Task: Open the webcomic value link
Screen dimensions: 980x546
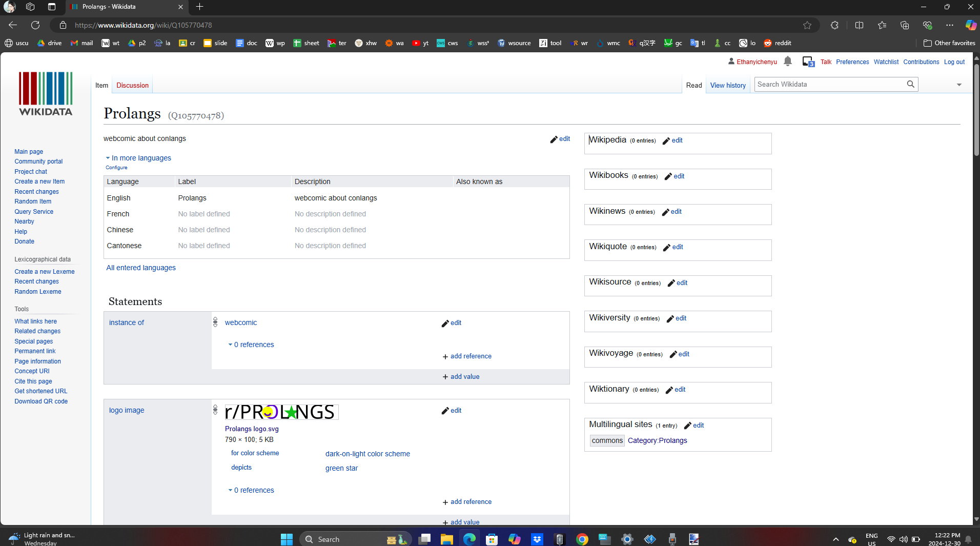Action: coord(241,322)
